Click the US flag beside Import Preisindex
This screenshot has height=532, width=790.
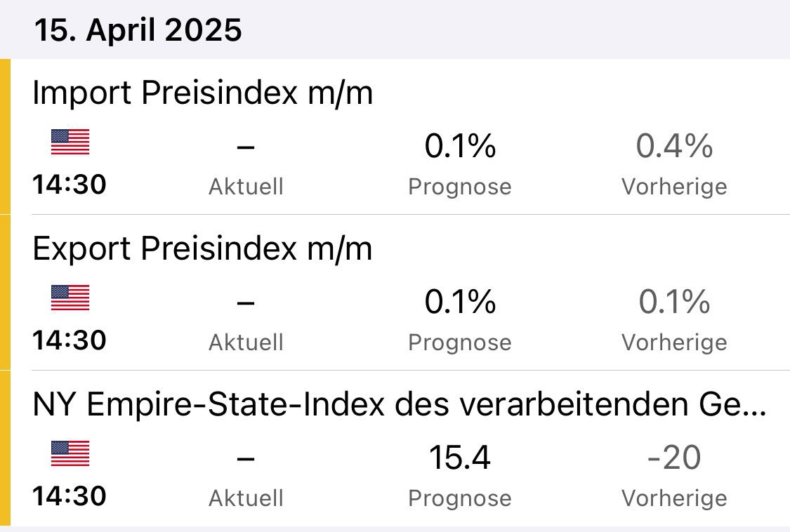[x=70, y=142]
